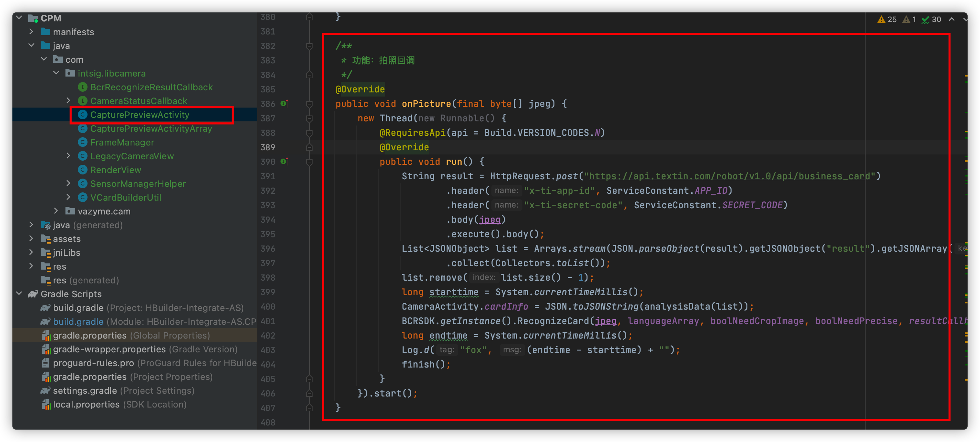This screenshot has width=980, height=442.
Task: Open BcrRecognizeResultCallback interface icon
Action: pos(83,87)
